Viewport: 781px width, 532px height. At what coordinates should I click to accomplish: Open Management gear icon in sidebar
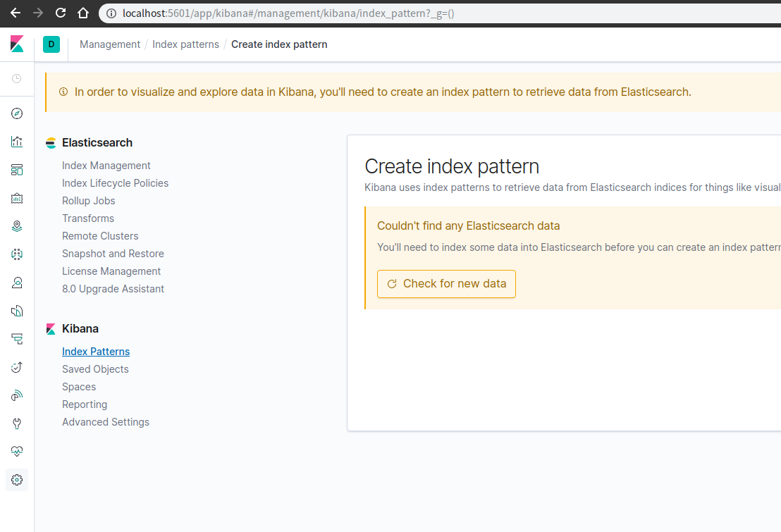click(x=17, y=480)
